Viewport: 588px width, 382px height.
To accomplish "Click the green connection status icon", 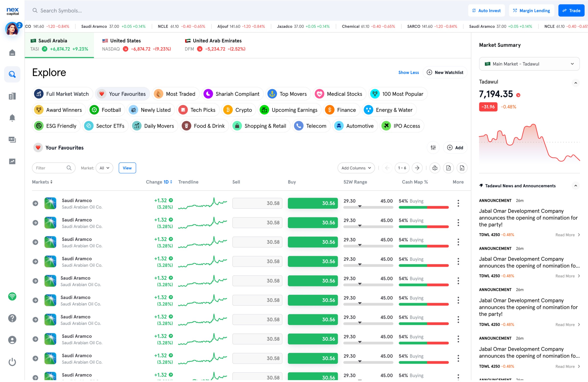I will pyautogui.click(x=12, y=297).
